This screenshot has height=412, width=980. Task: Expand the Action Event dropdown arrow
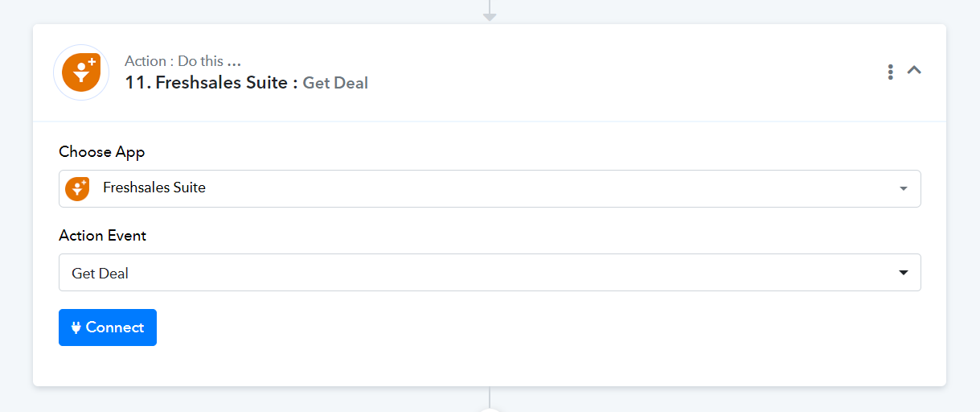click(x=904, y=273)
